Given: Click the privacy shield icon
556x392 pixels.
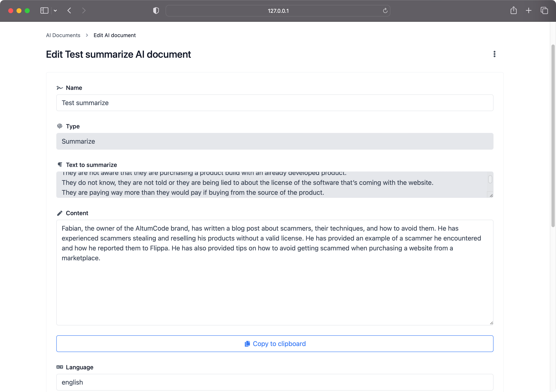Looking at the screenshot, I should (156, 11).
